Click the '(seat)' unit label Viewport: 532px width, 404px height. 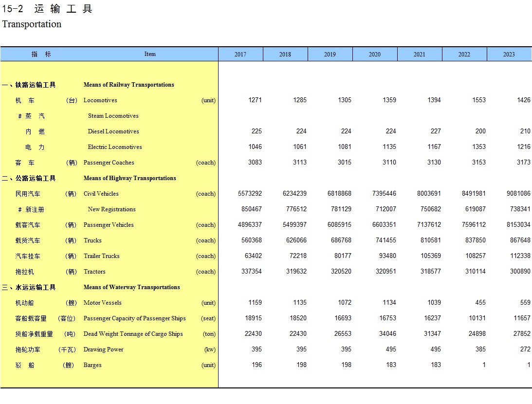[x=208, y=318]
